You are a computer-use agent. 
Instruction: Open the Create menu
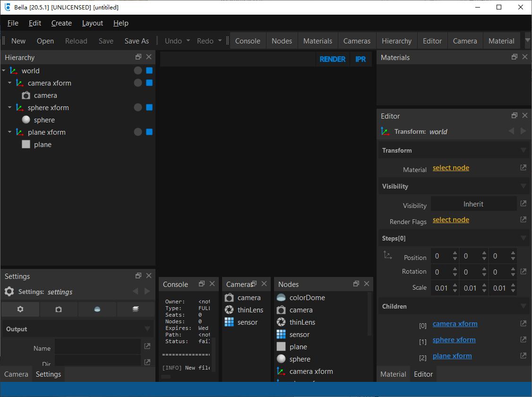[61, 23]
